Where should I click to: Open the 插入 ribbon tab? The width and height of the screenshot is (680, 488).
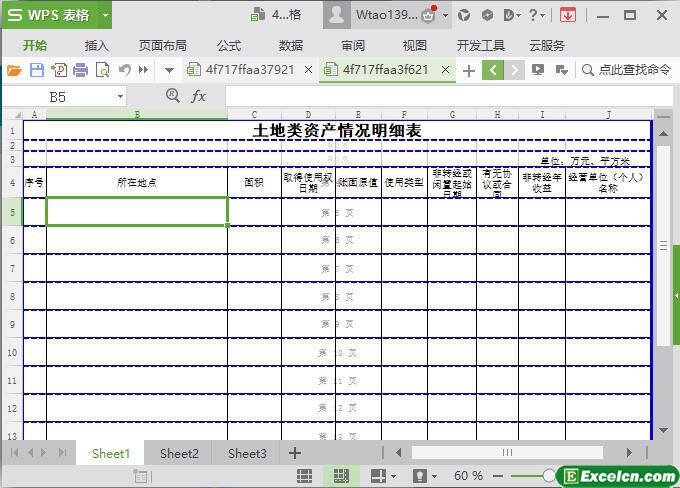[96, 45]
